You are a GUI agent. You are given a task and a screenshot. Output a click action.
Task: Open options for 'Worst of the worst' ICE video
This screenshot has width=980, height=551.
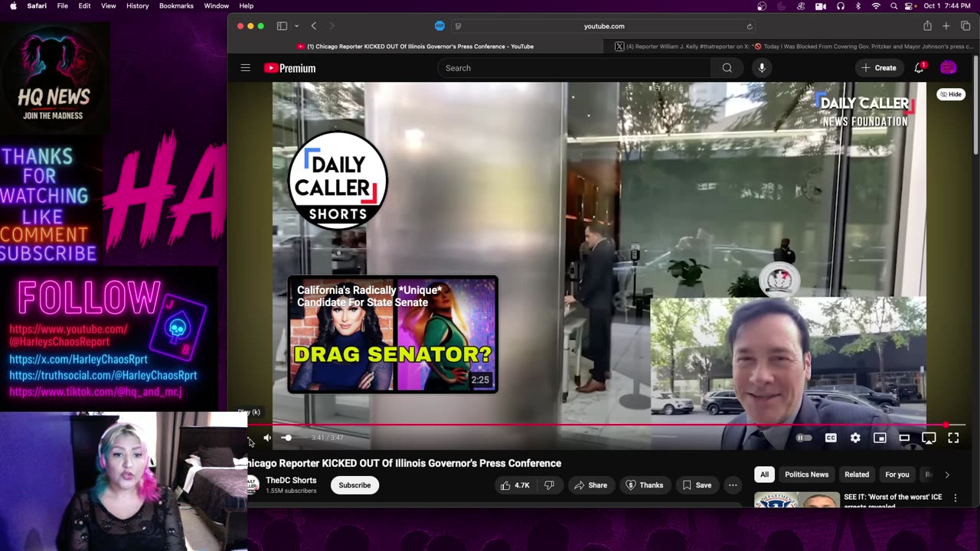click(955, 497)
